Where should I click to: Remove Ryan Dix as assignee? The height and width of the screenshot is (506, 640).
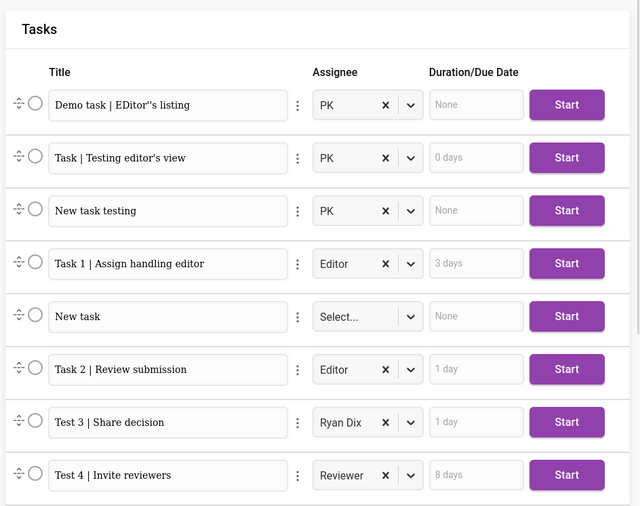coord(385,423)
